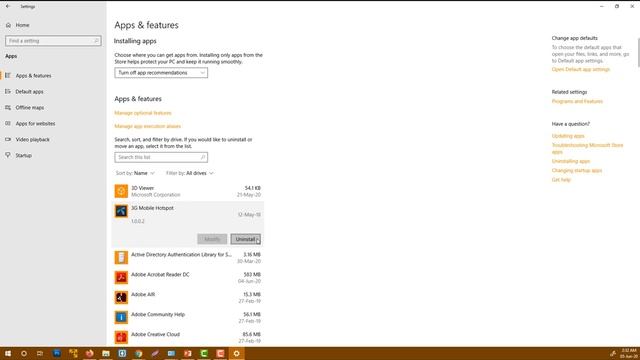Open Task View on the taskbar

(x=40, y=353)
